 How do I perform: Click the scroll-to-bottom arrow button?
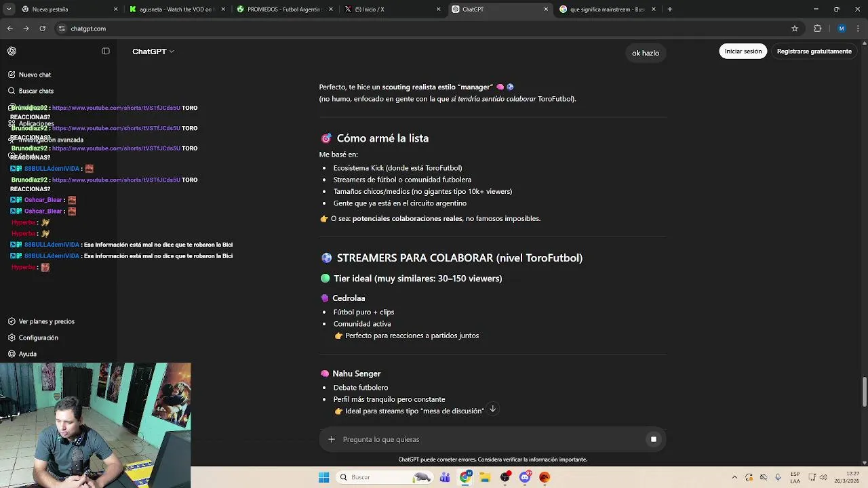click(493, 409)
